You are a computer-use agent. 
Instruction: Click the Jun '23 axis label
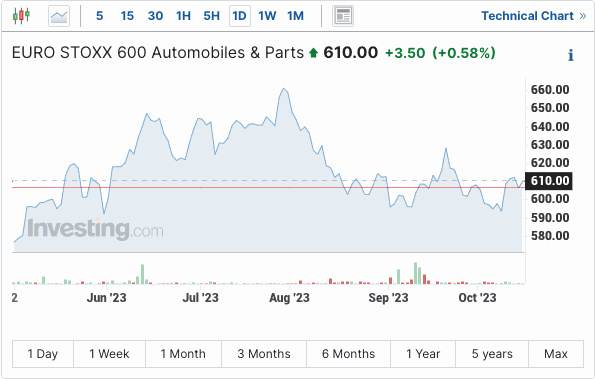click(x=106, y=298)
